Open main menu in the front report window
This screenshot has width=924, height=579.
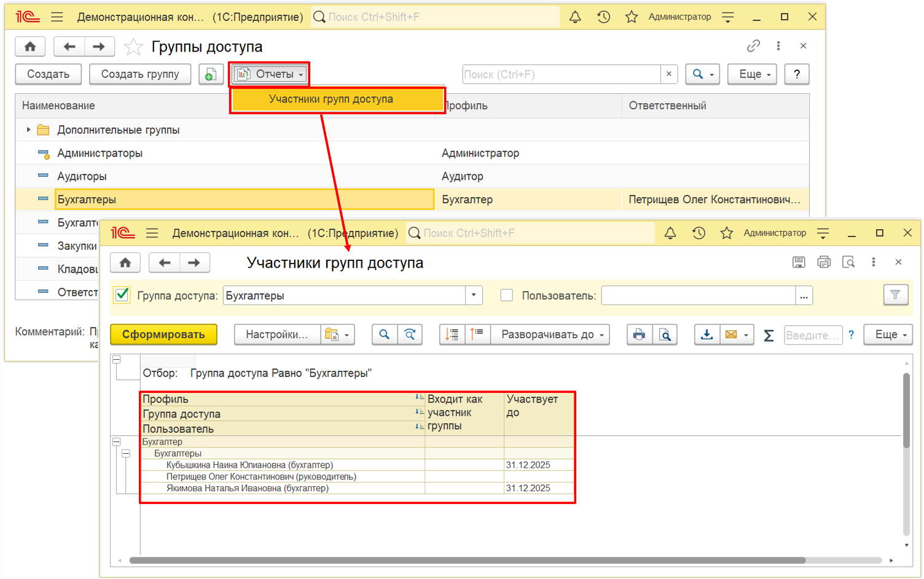152,233
